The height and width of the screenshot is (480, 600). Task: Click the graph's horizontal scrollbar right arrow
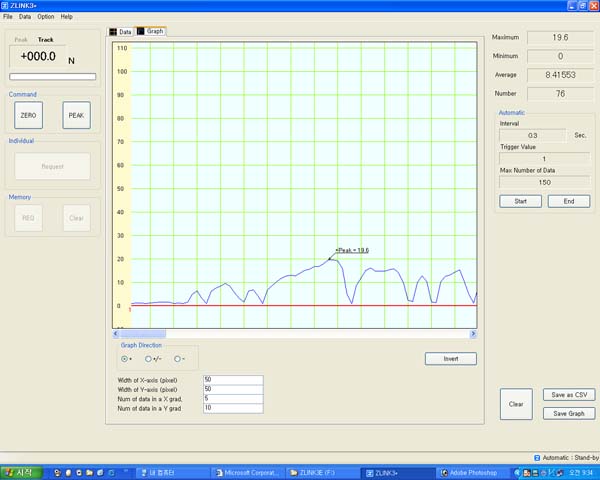pyautogui.click(x=473, y=333)
